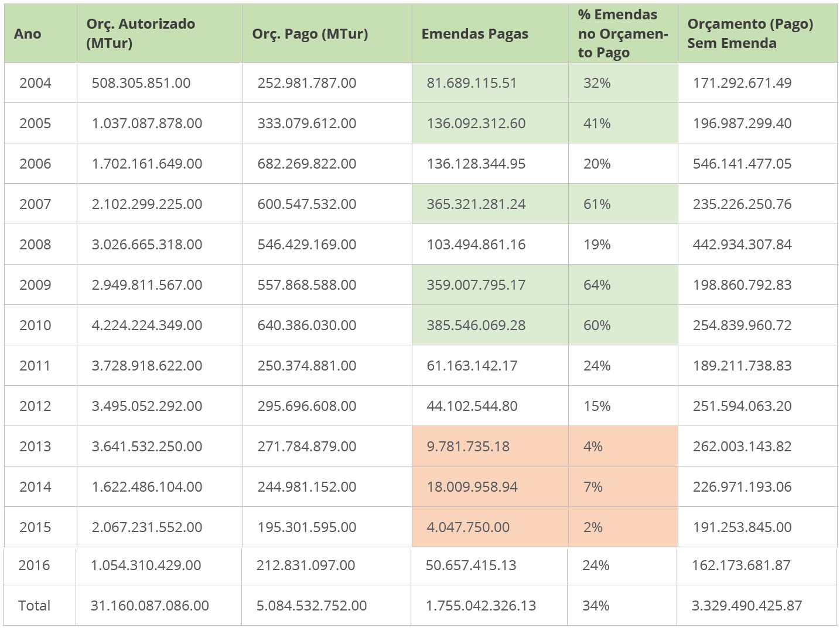Select the 2010 value 254.839.960.72
Image resolution: width=840 pixels, height=638 pixels.
pyautogui.click(x=742, y=325)
